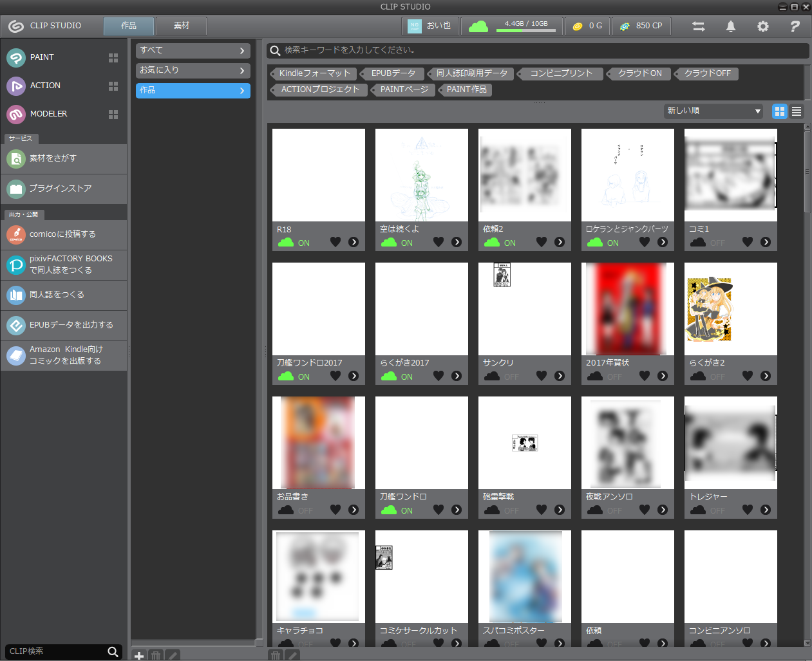Launch the MODELER application
Screen dimensions: 812x661
[48, 114]
